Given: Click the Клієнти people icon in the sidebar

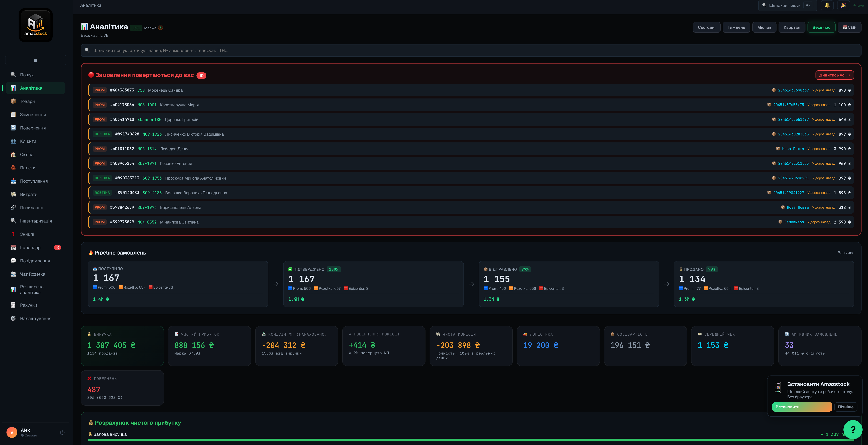Looking at the screenshot, I should pos(13,141).
